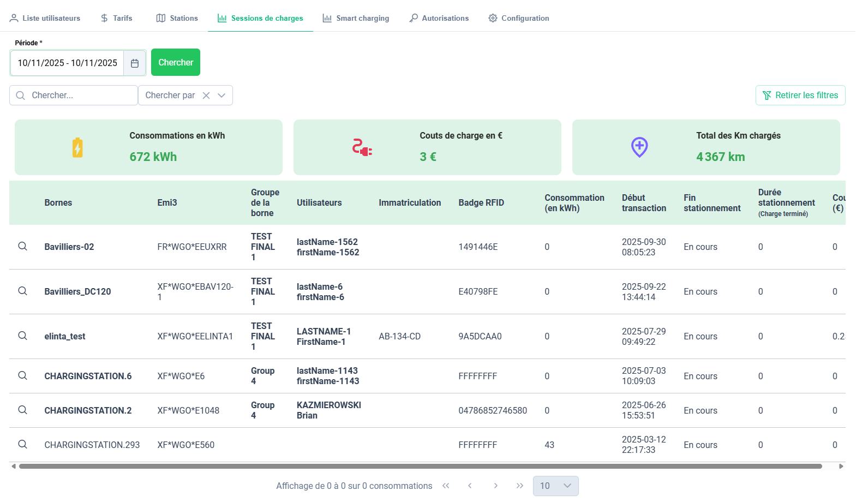The height and width of the screenshot is (502, 868).
Task: Click the previous page arrow
Action: (470, 486)
